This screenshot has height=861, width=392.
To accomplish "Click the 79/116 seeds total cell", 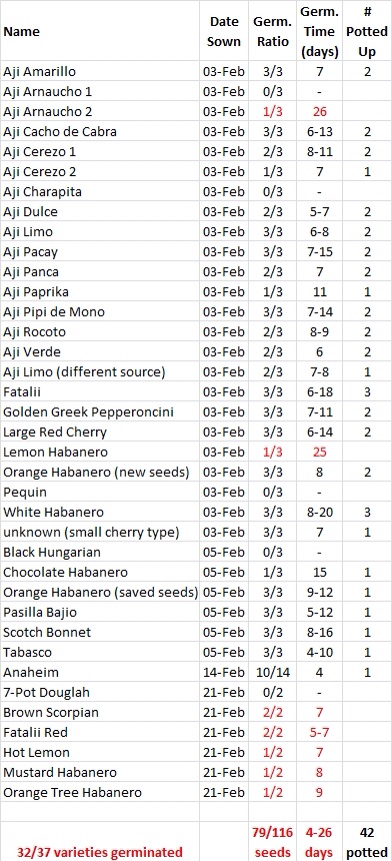I will pos(272,841).
